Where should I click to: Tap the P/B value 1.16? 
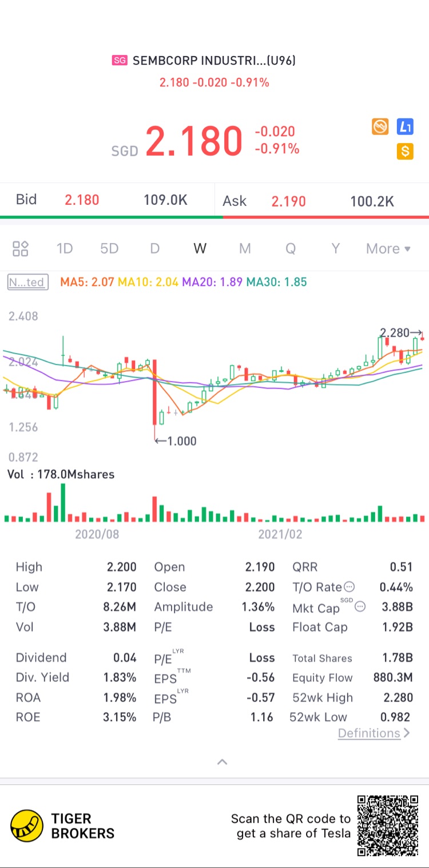point(262,717)
